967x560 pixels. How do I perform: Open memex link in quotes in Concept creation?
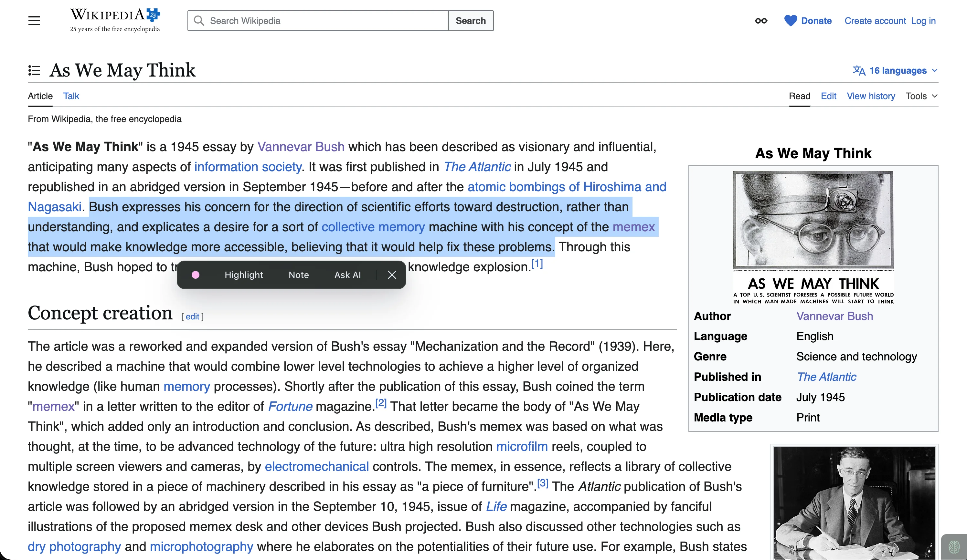coord(53,406)
